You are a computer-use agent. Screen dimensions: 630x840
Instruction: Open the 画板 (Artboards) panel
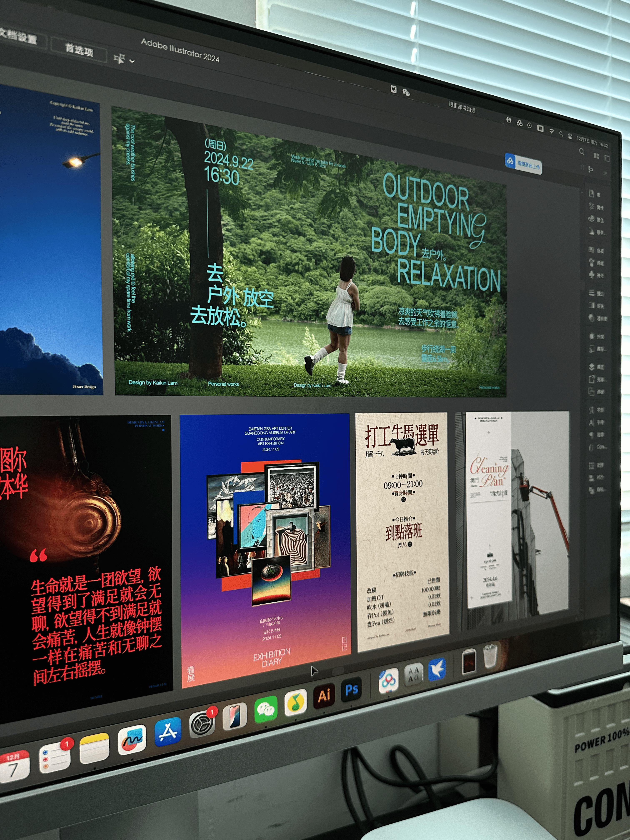[x=596, y=392]
